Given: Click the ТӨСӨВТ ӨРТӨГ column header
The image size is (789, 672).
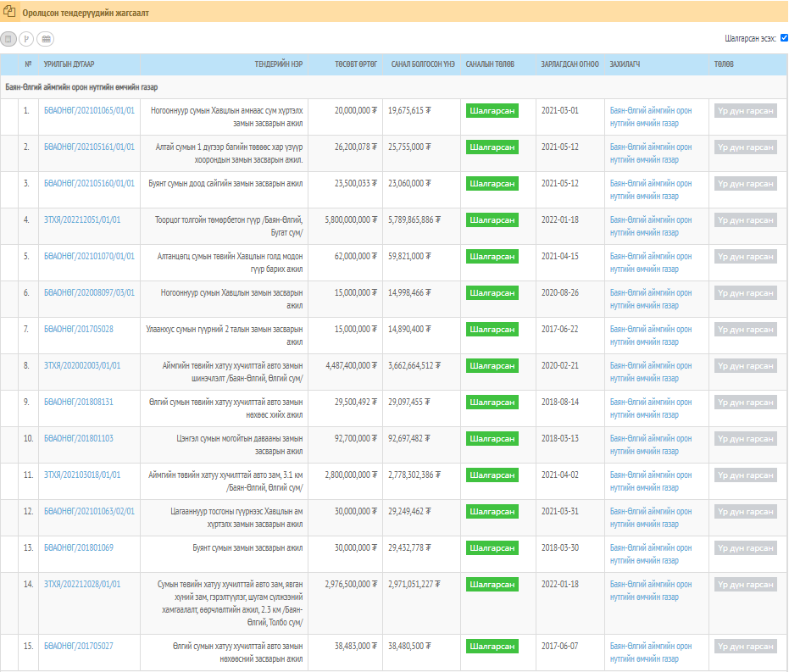Looking at the screenshot, I should 355,64.
